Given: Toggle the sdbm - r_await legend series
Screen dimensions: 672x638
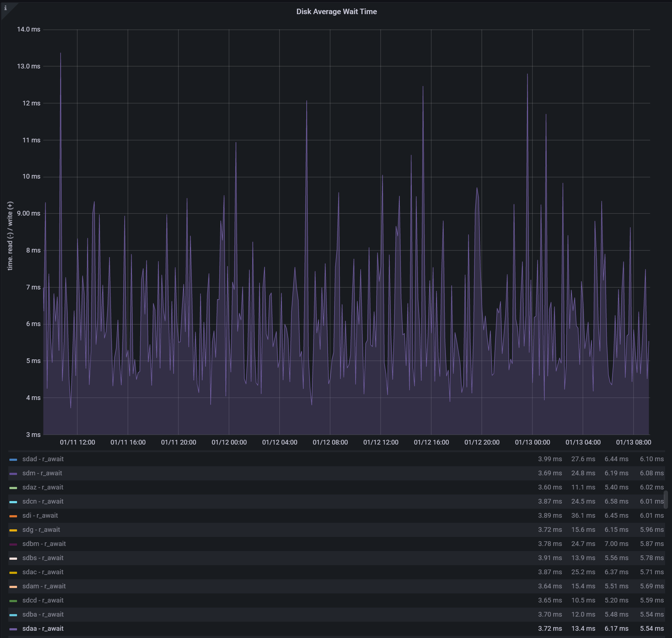Looking at the screenshot, I should click(44, 544).
